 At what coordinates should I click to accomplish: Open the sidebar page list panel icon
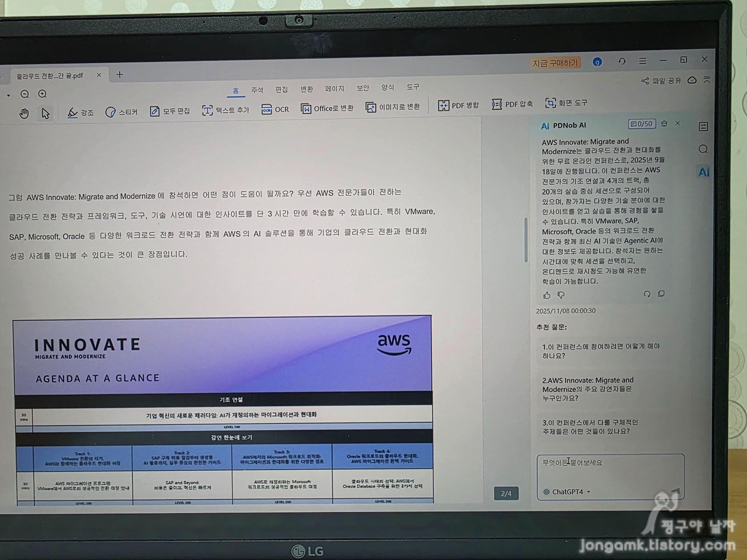(x=703, y=127)
